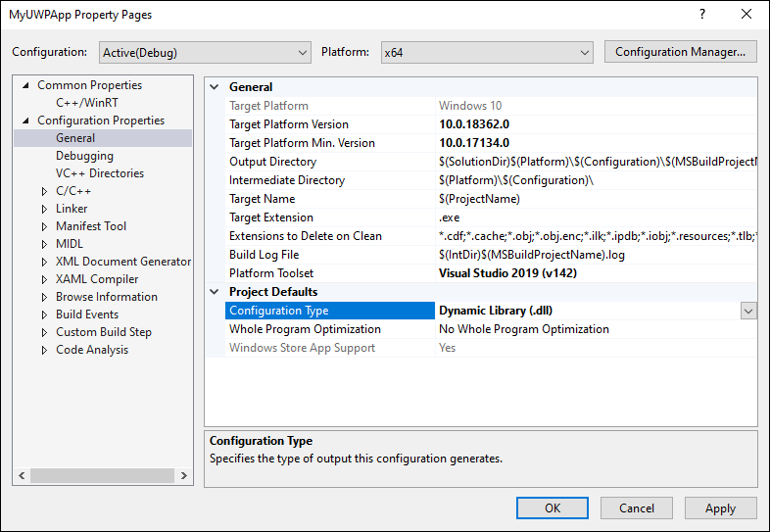This screenshot has height=532, width=770.
Task: Select the Build Events label
Action: click(x=87, y=314)
